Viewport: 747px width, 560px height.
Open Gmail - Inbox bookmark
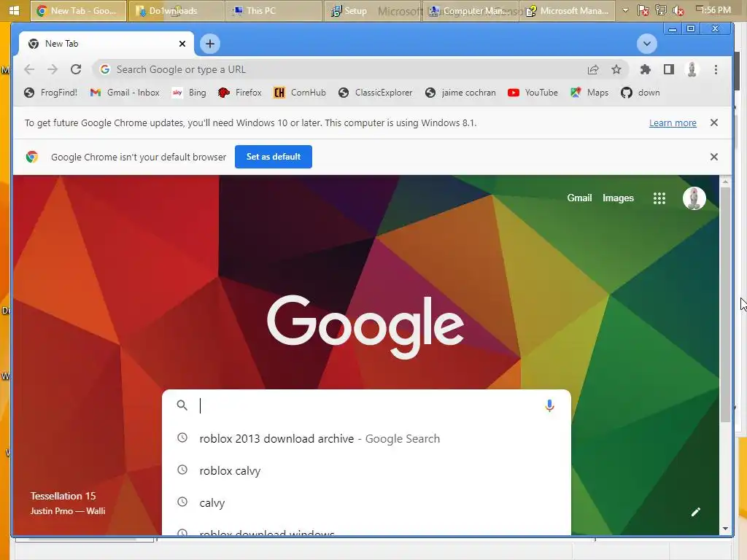coord(125,93)
